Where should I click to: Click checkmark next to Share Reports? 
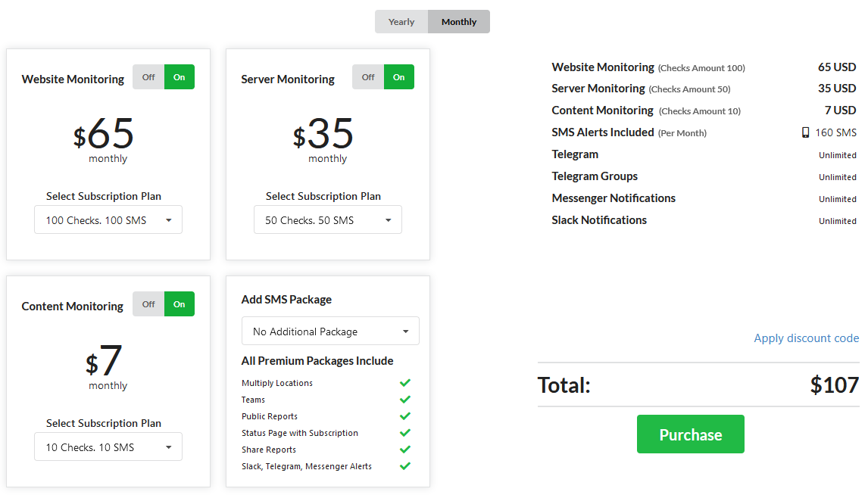405,449
